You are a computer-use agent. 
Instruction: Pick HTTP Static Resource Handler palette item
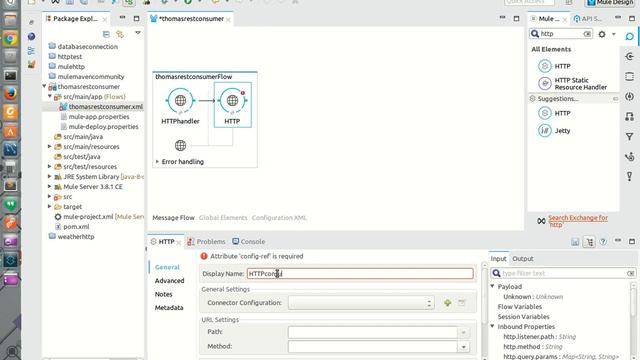coord(572,84)
